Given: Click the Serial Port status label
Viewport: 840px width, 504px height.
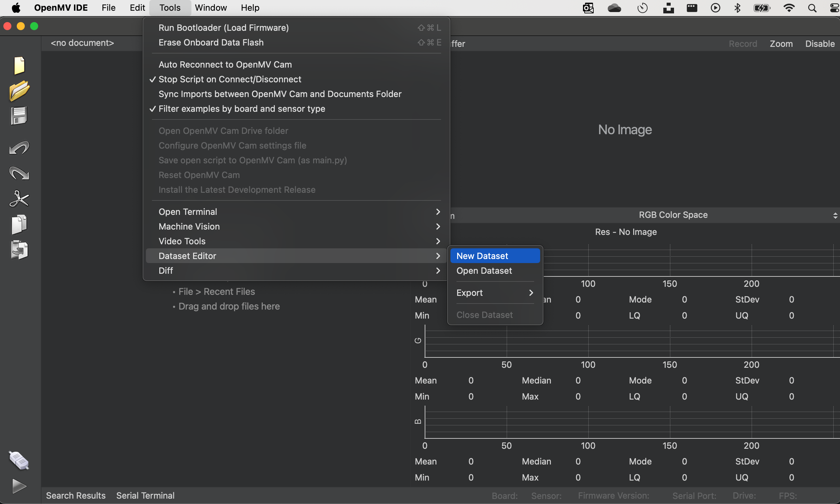Looking at the screenshot, I should [x=694, y=496].
